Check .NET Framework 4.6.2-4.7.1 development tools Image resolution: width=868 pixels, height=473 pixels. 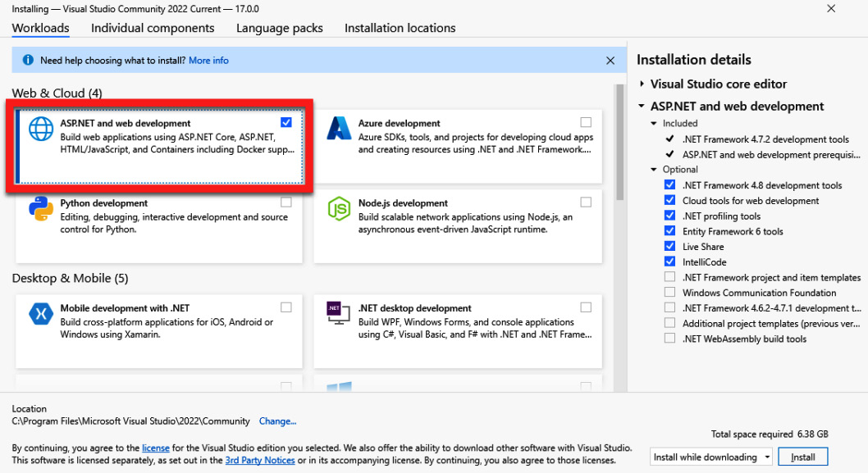[669, 307]
